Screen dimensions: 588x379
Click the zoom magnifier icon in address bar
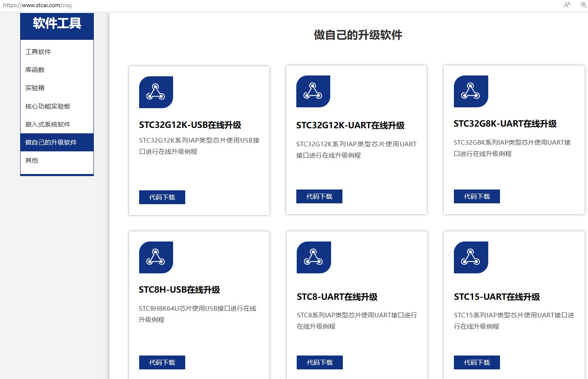coord(583,5)
